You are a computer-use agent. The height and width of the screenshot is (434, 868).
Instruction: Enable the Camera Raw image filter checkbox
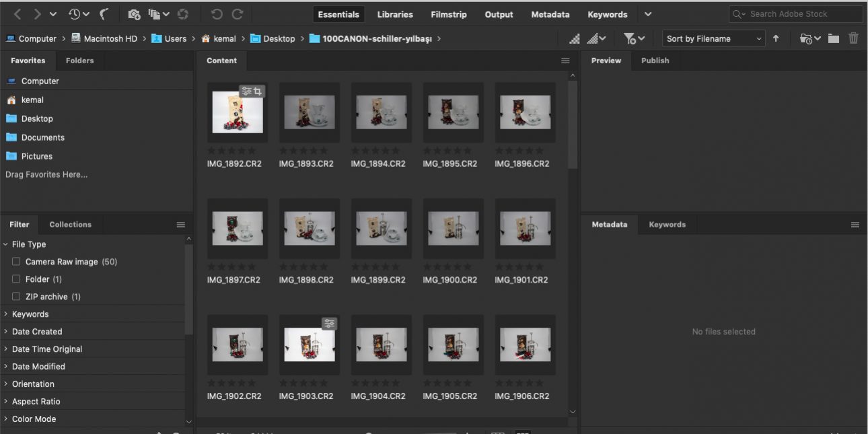click(16, 262)
